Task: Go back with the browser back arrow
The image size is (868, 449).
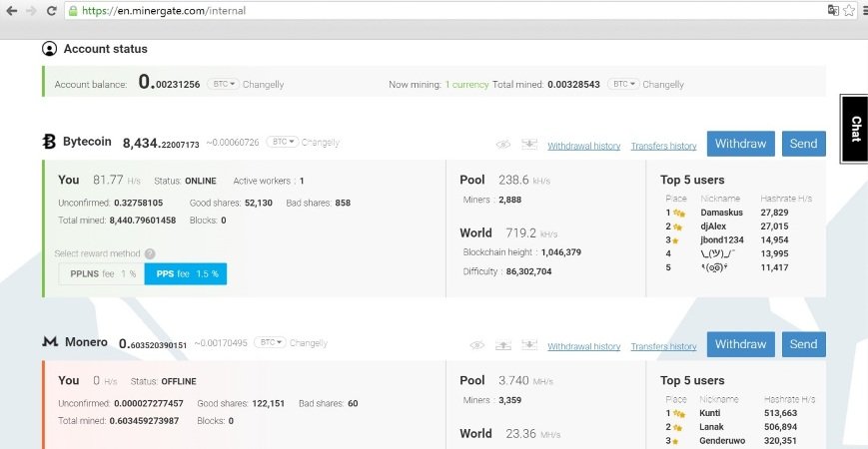Action: coord(11,11)
